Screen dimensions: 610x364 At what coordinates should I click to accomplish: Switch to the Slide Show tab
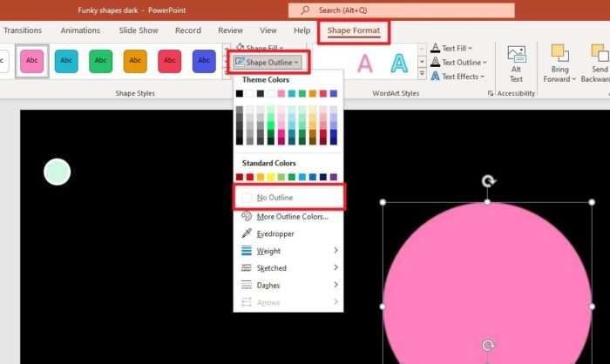pos(139,30)
